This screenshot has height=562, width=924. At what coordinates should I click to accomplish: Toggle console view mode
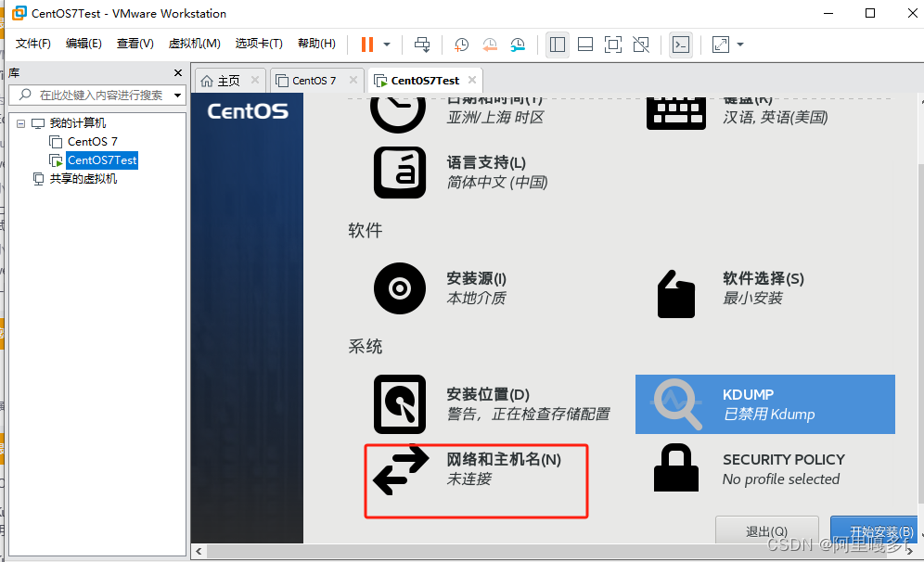click(680, 45)
